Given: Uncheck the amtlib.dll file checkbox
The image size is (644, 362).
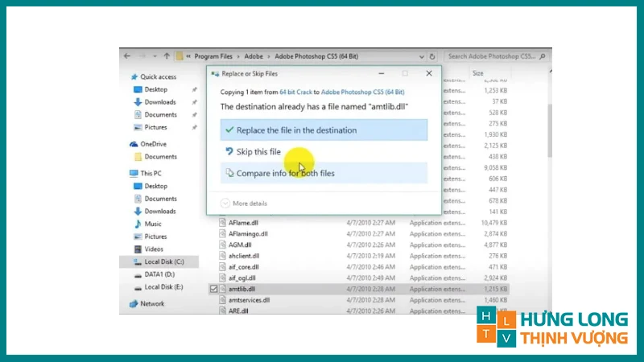Looking at the screenshot, I should point(213,288).
